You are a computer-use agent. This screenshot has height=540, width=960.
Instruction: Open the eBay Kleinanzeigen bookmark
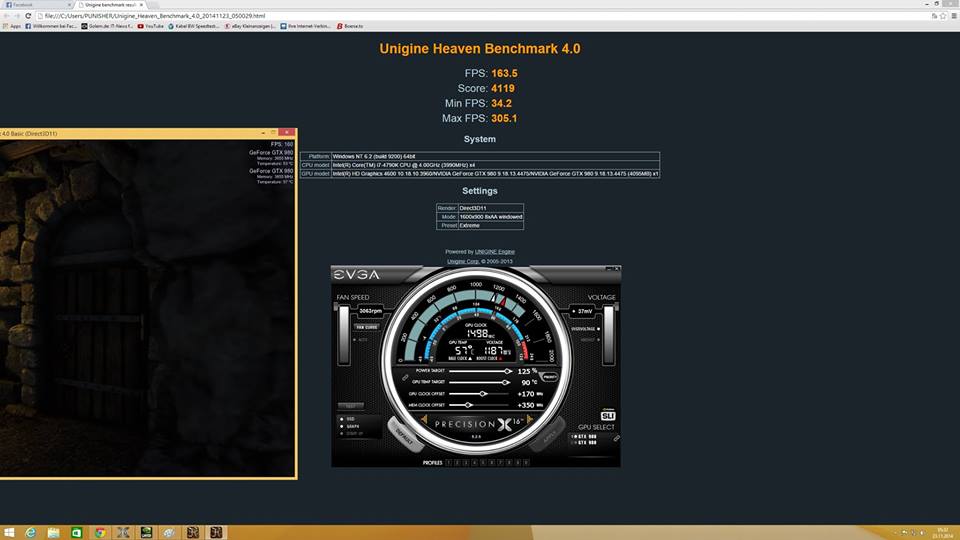250,26
